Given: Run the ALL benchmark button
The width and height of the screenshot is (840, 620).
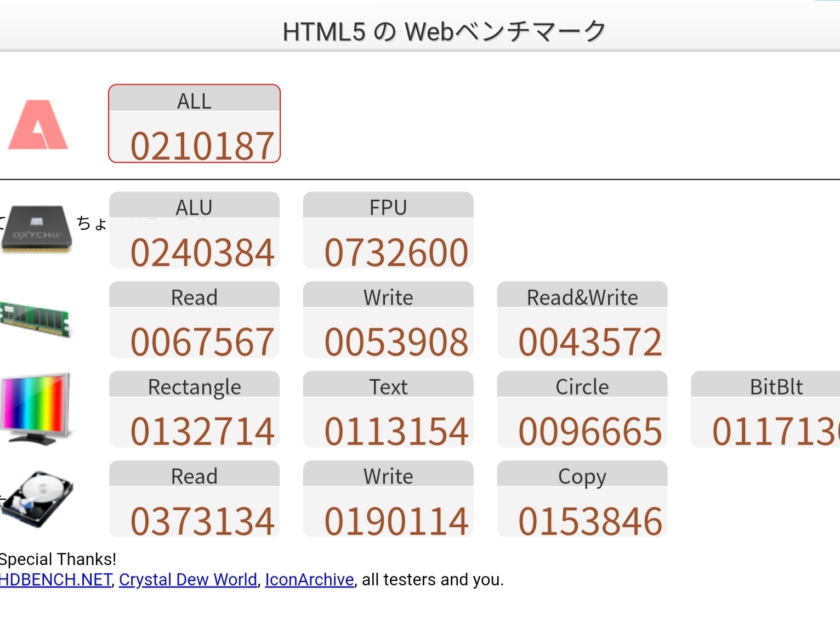Looking at the screenshot, I should [x=194, y=124].
